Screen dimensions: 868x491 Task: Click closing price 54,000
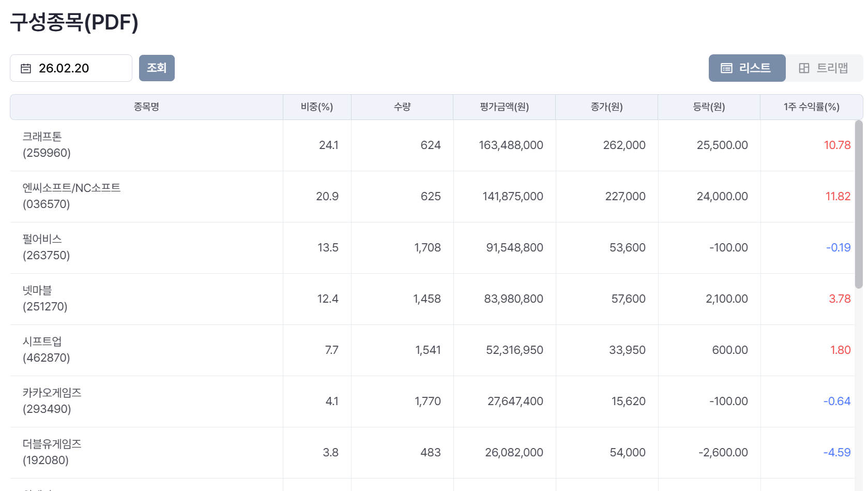pyautogui.click(x=628, y=452)
